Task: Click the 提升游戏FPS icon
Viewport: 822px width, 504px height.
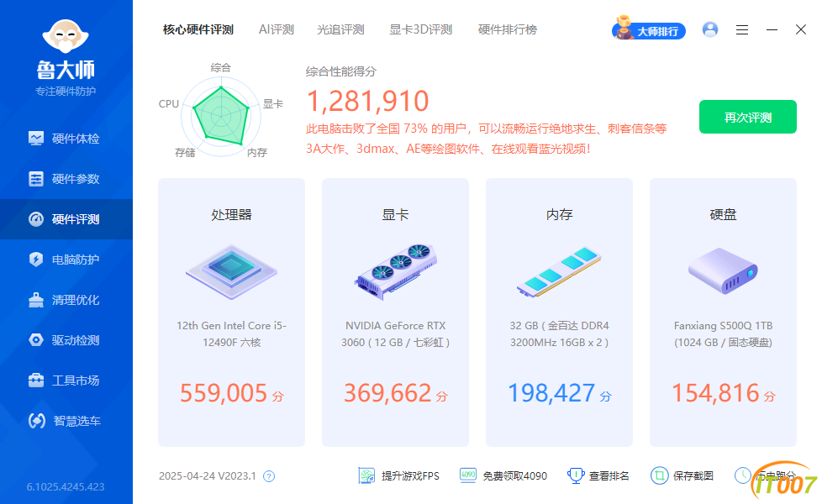Action: click(366, 475)
